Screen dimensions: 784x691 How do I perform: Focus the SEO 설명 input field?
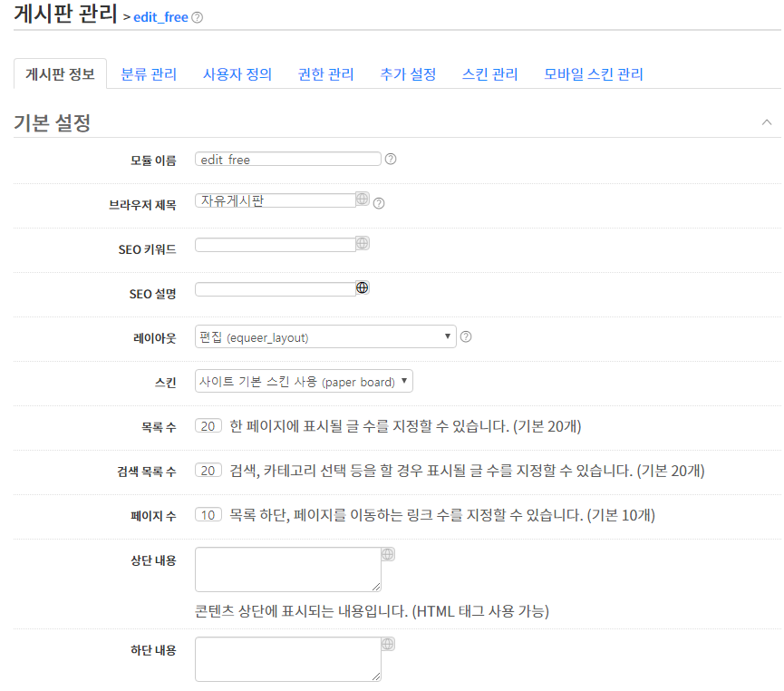point(276,289)
